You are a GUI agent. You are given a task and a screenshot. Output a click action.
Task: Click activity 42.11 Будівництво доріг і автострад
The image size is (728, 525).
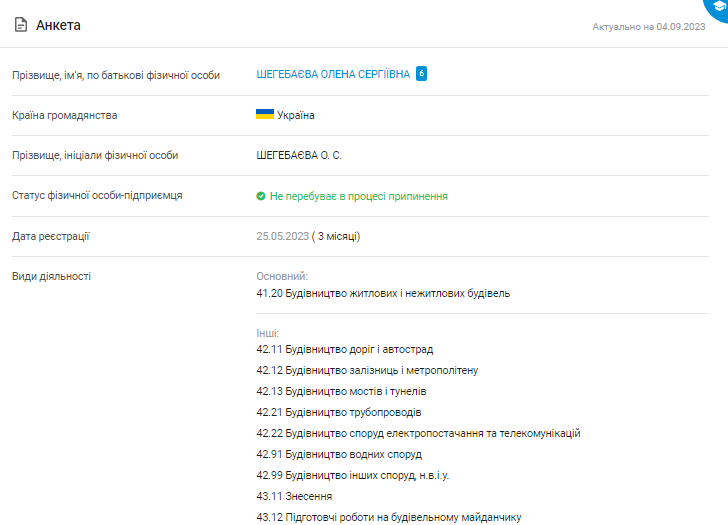pyautogui.click(x=344, y=349)
